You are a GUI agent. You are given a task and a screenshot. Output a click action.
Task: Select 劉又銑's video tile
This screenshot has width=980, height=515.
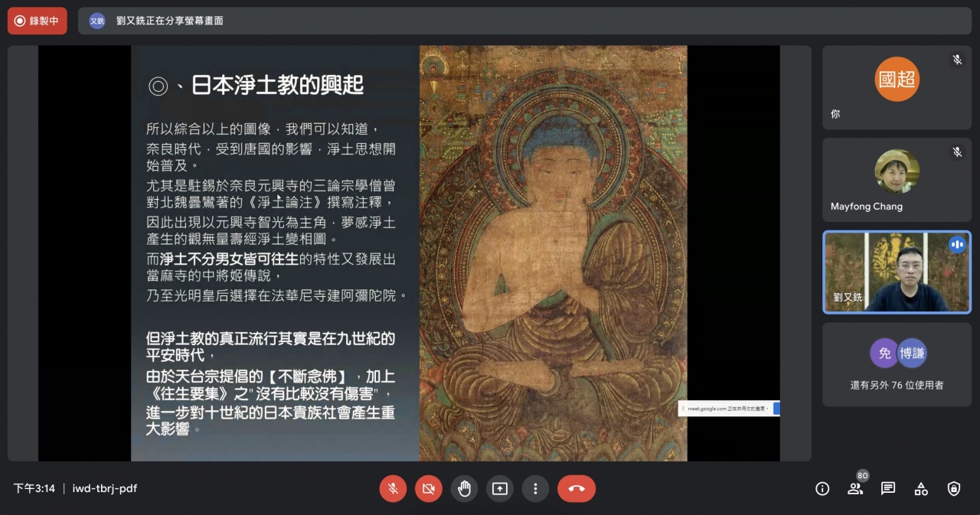896,272
